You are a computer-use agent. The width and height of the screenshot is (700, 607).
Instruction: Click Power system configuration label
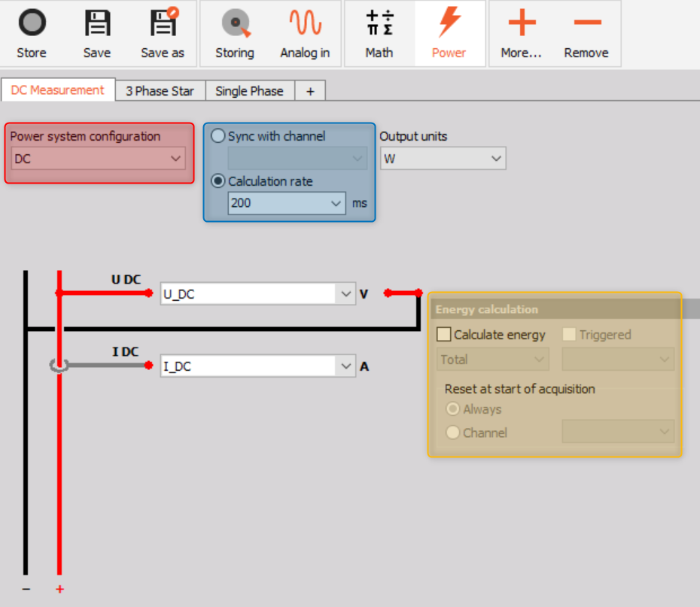click(85, 136)
